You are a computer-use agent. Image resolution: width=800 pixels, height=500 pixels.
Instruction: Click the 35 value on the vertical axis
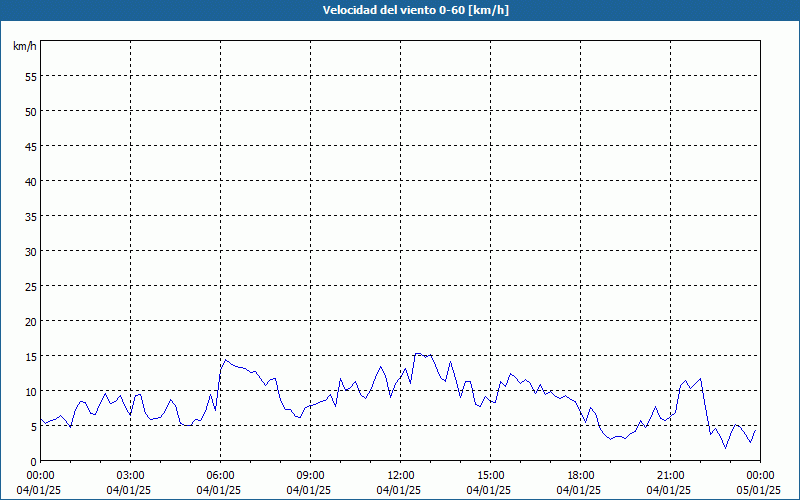31,216
